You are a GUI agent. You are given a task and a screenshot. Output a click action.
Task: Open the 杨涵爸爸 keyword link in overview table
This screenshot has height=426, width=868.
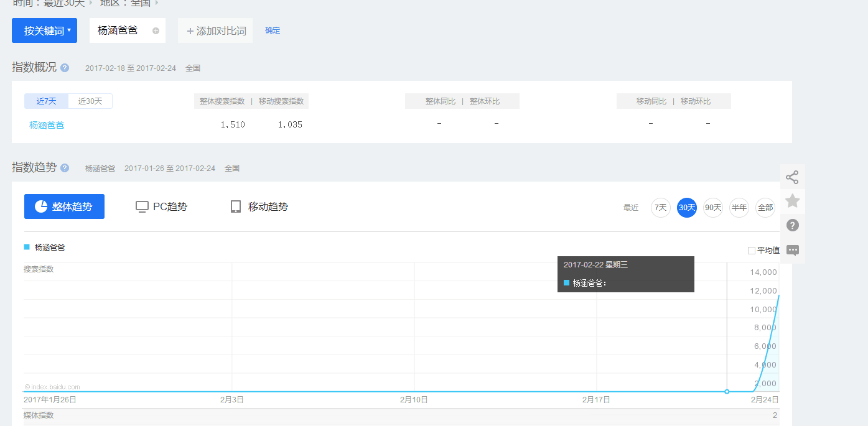tap(47, 125)
